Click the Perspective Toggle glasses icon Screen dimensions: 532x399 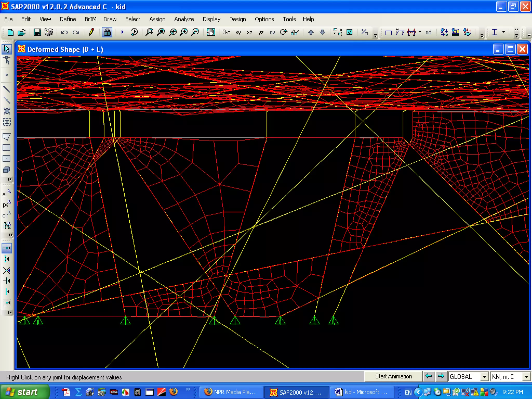pyautogui.click(x=295, y=32)
